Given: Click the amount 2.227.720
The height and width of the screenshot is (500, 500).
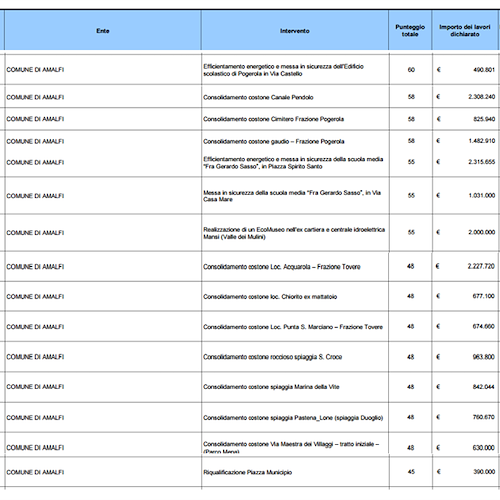Looking at the screenshot, I should (481, 266).
